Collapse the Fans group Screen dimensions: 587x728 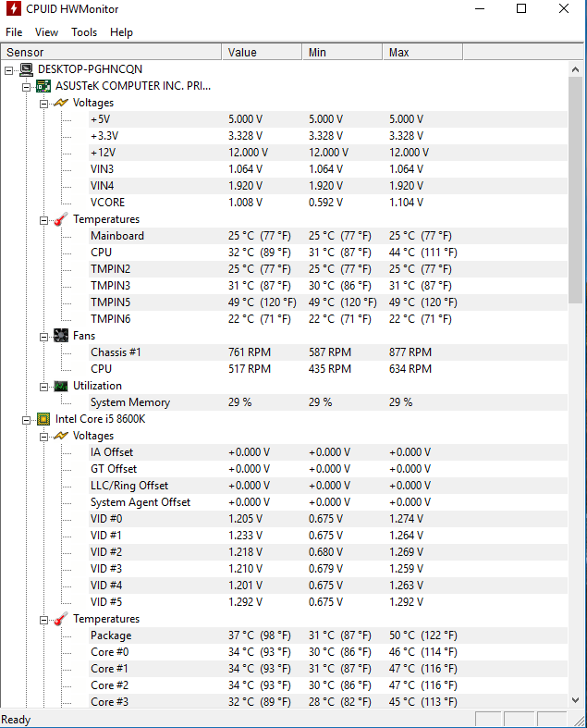point(44,337)
